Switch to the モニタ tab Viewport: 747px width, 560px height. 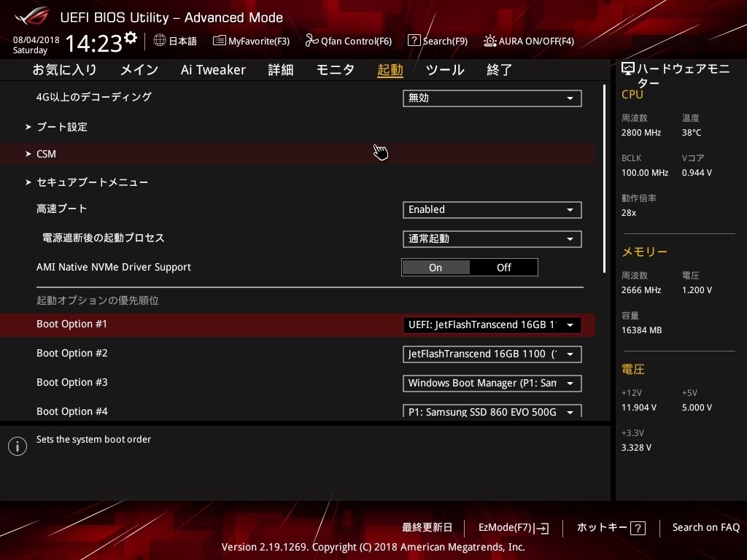click(336, 70)
